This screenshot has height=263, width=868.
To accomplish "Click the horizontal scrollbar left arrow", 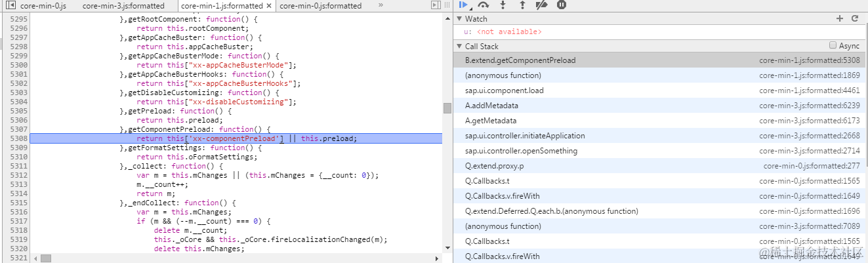I will pyautogui.click(x=34, y=258).
